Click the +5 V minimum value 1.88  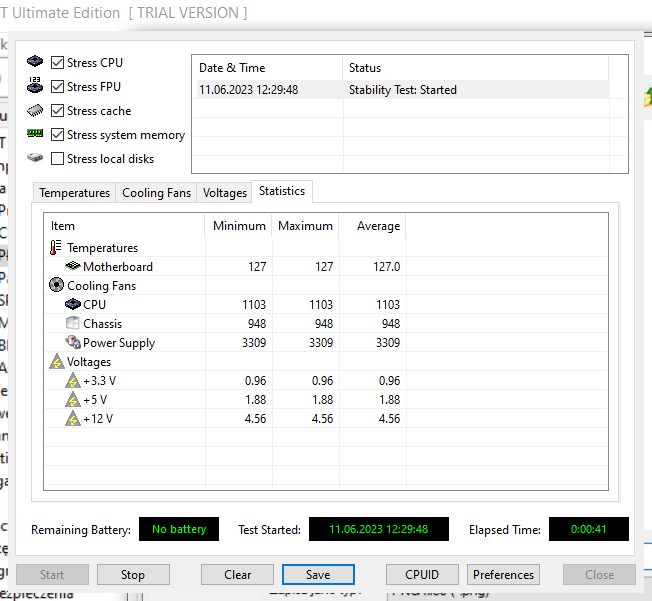click(255, 400)
